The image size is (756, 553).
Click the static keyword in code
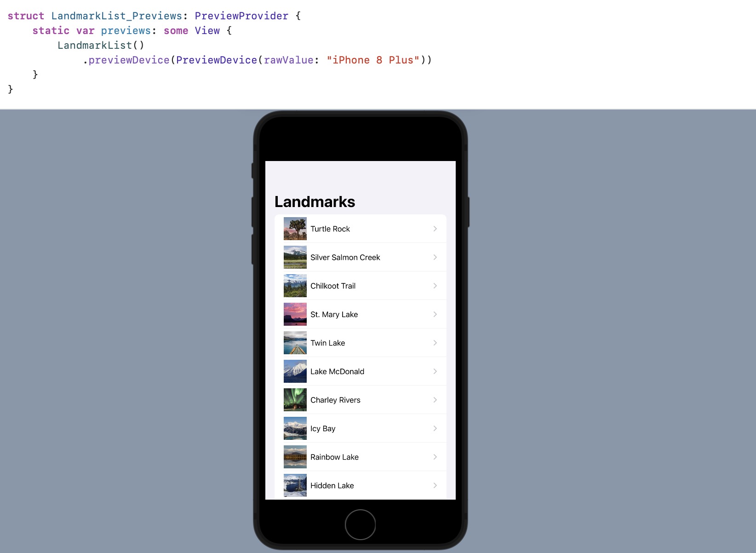(x=51, y=30)
